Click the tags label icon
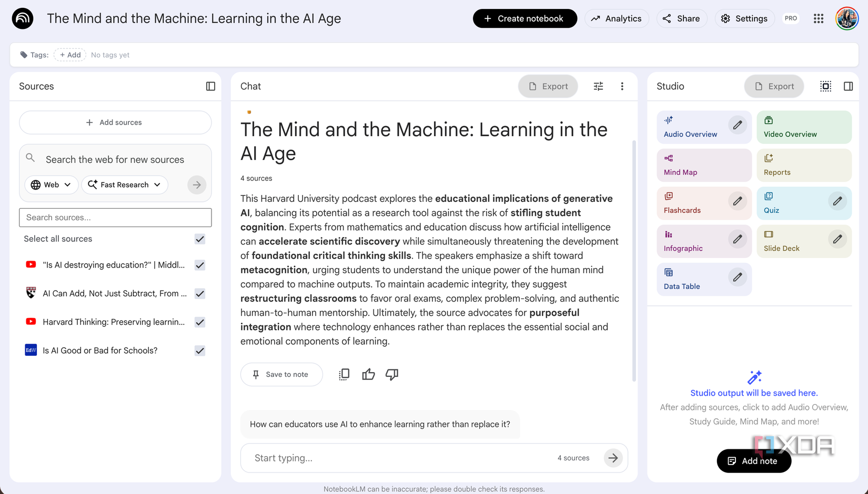 click(24, 55)
